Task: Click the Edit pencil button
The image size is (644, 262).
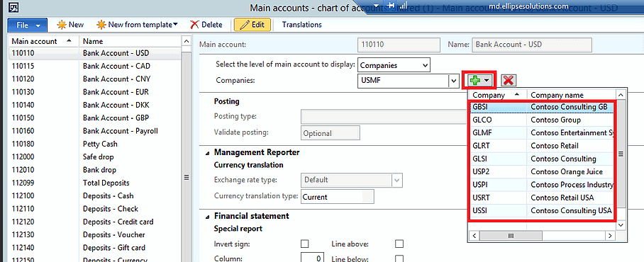Action: tap(252, 25)
